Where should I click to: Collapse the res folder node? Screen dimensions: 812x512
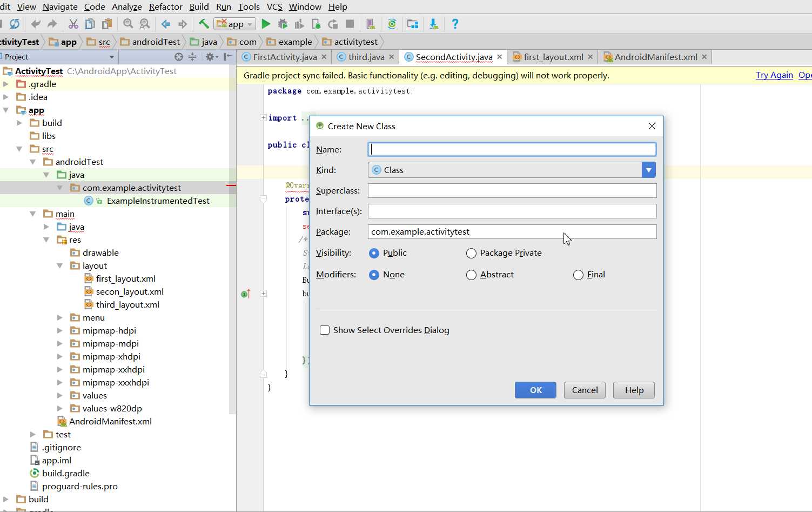tap(46, 240)
